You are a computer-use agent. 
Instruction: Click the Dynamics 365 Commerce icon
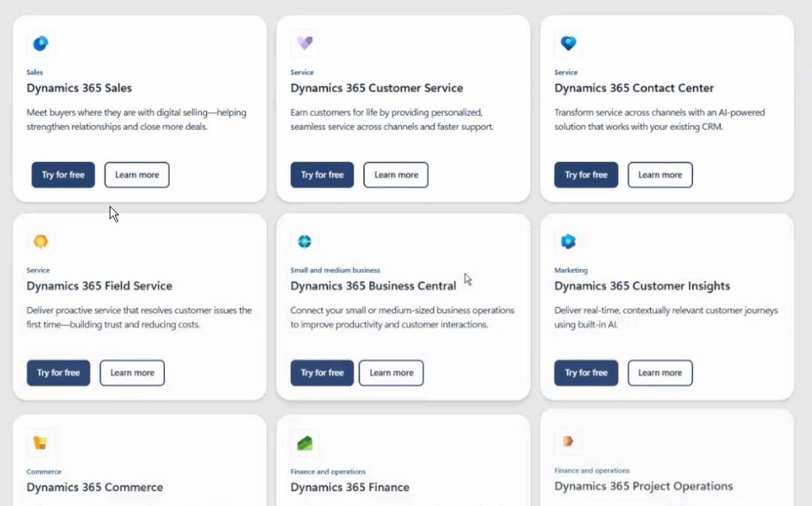click(40, 443)
